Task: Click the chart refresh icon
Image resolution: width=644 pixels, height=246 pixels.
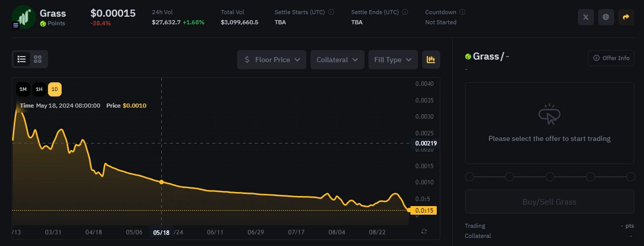Action: (424, 231)
